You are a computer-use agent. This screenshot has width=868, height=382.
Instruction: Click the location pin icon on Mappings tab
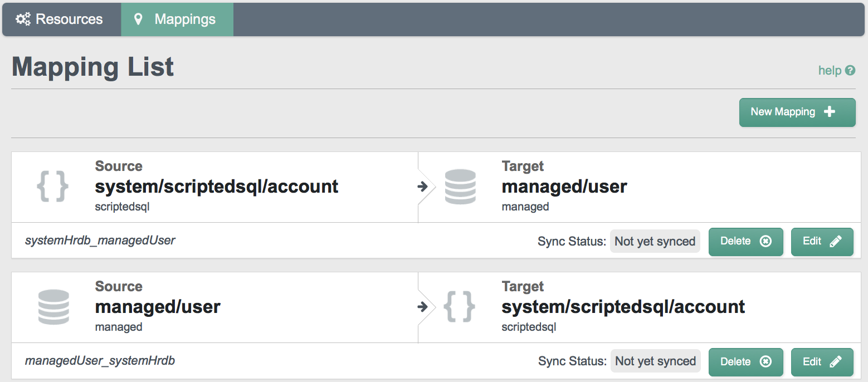[x=138, y=19]
